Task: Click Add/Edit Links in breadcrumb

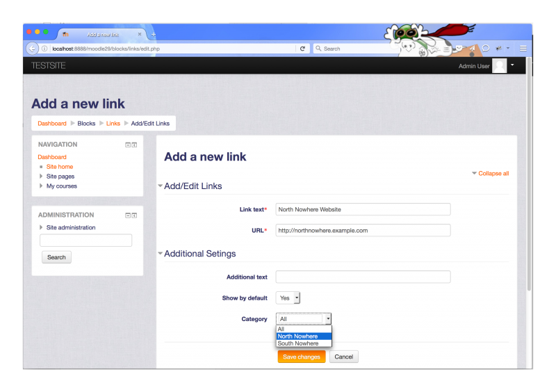Action: [x=150, y=124]
